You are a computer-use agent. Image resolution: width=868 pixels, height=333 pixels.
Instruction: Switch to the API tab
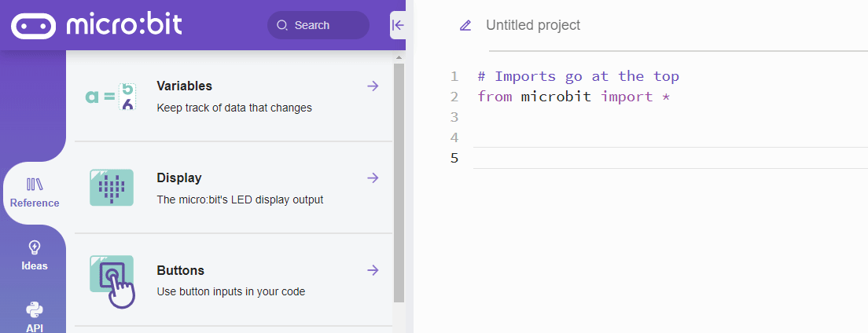35,317
